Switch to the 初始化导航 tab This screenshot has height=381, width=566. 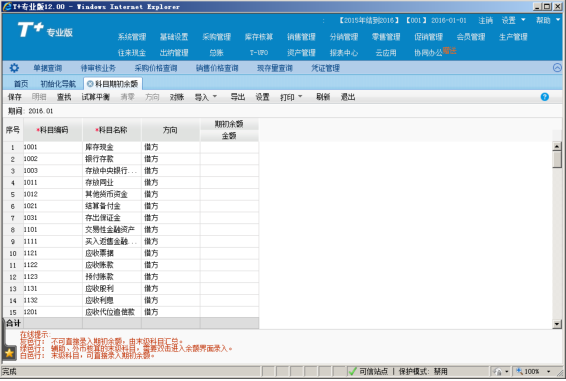[58, 84]
